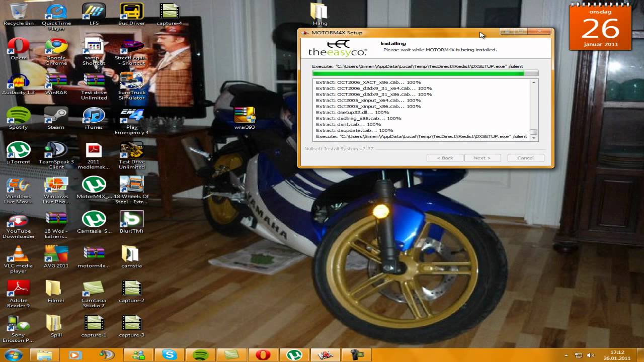This screenshot has height=362, width=644.
Task: Open Play Emergency 4 shortcut
Action: (131, 121)
